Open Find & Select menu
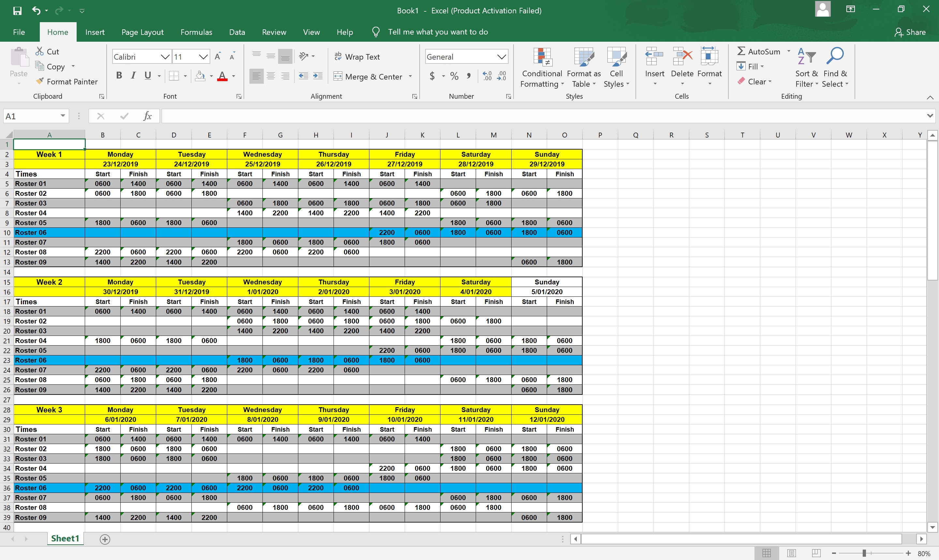Viewport: 939px width, 560px height. tap(836, 67)
